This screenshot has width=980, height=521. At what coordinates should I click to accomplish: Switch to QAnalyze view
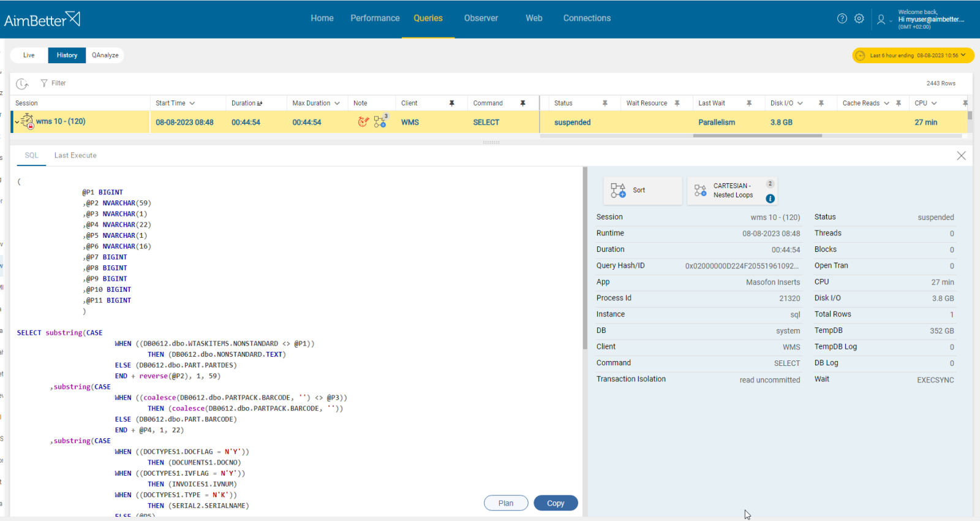pos(105,55)
